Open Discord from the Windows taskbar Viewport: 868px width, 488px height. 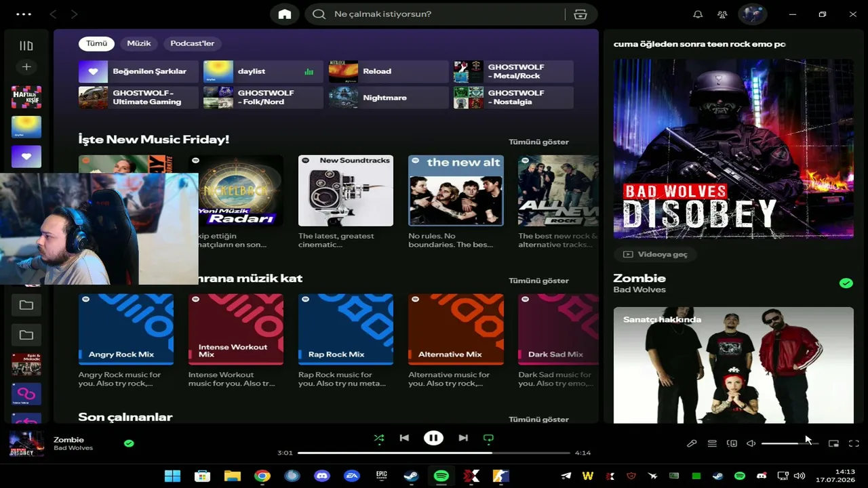(x=322, y=476)
